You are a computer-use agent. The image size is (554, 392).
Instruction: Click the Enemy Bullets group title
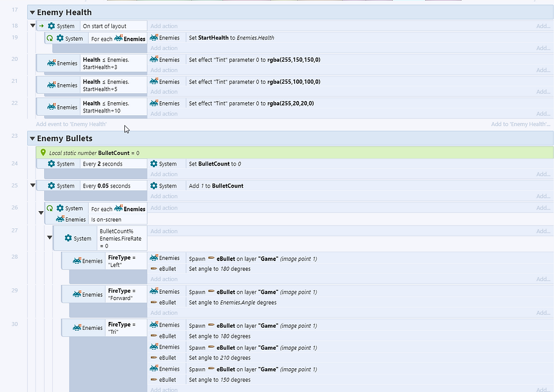64,138
